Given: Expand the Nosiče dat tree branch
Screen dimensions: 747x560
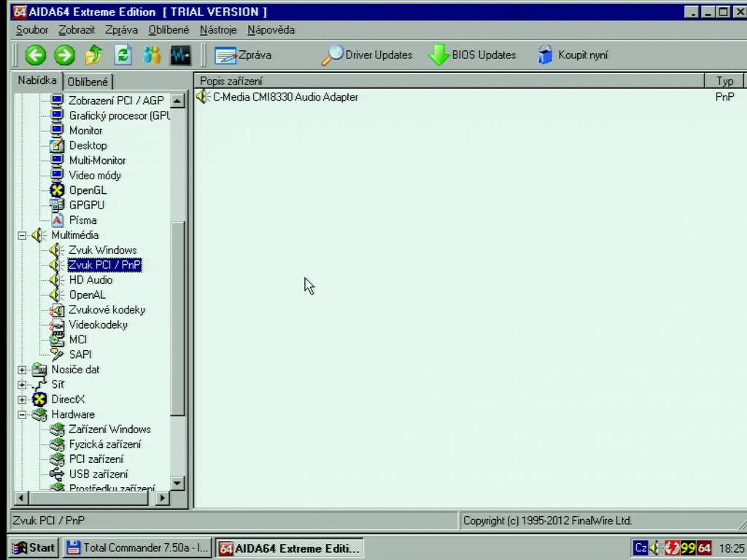Looking at the screenshot, I should point(22,370).
